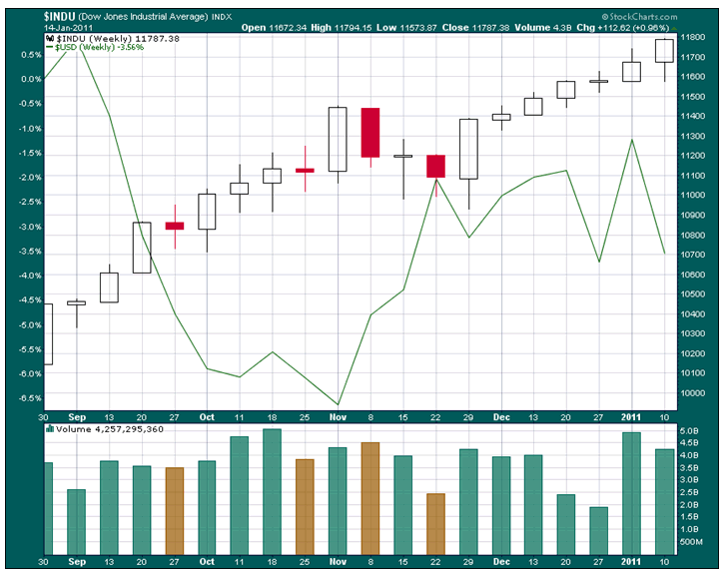Click the 11000 price axis label

(x=692, y=195)
